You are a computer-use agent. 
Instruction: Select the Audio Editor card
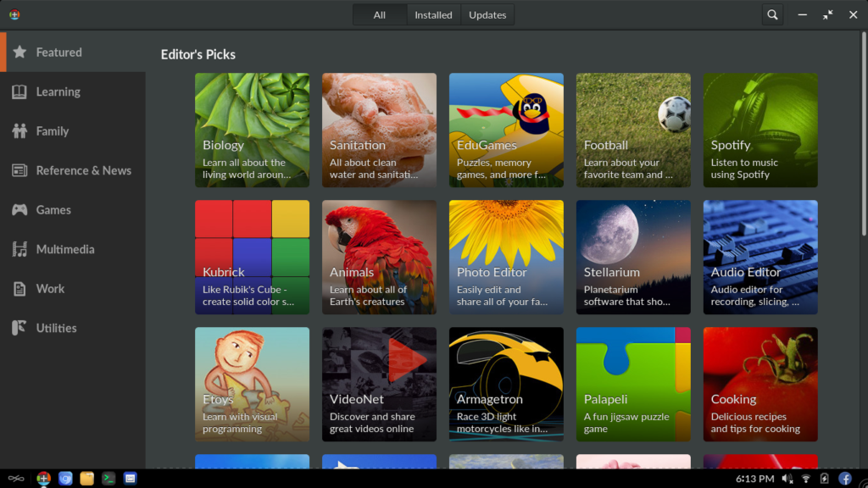760,258
